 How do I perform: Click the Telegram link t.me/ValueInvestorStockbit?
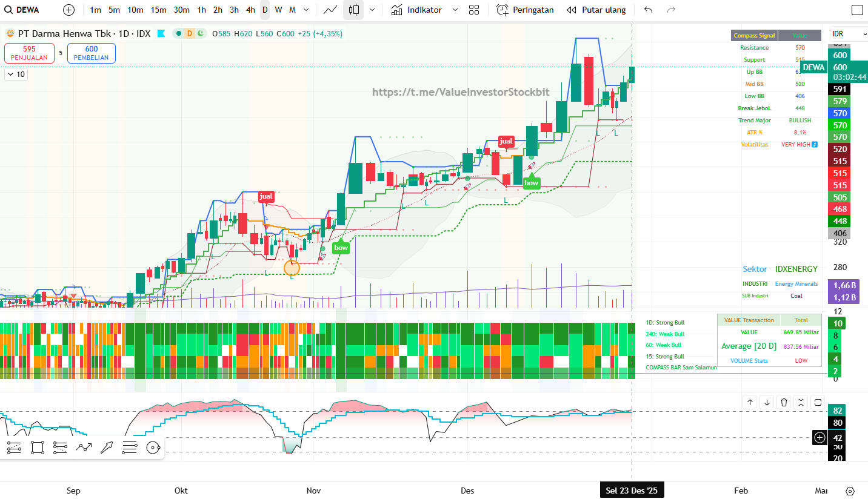pos(461,92)
